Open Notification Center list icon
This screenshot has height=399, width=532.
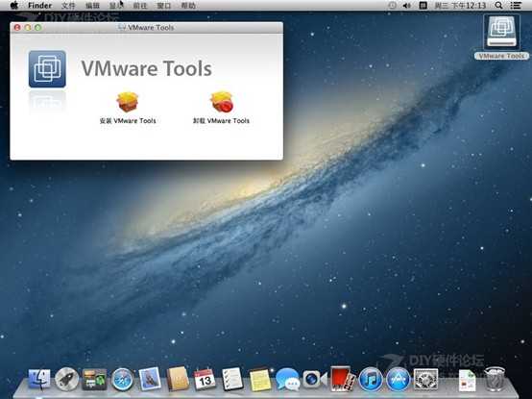[516, 6]
